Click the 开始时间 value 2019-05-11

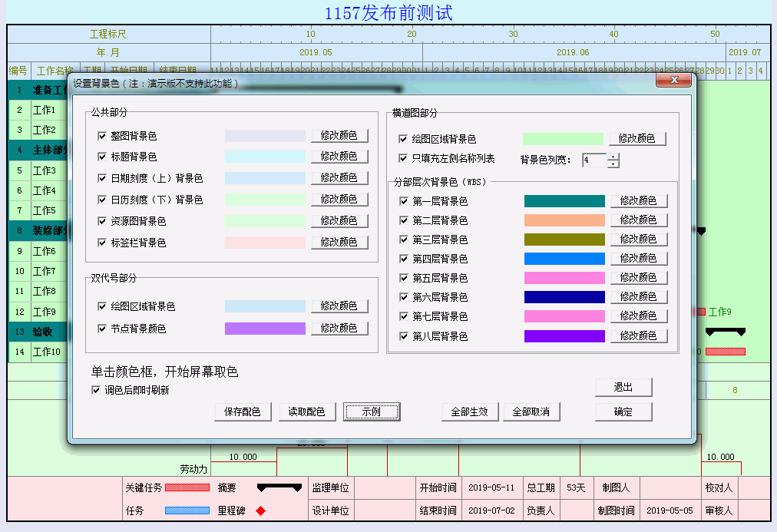(491, 488)
